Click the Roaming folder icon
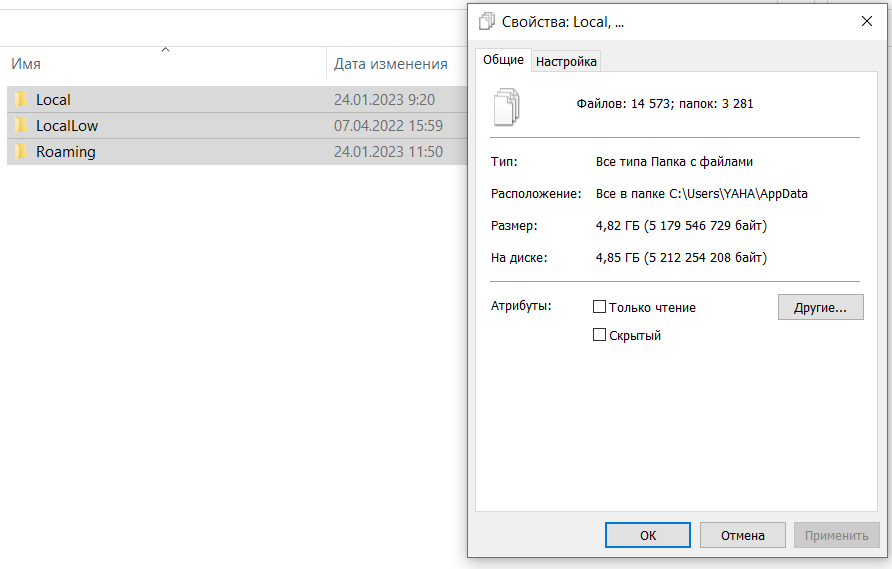The image size is (892, 569). pos(21,152)
